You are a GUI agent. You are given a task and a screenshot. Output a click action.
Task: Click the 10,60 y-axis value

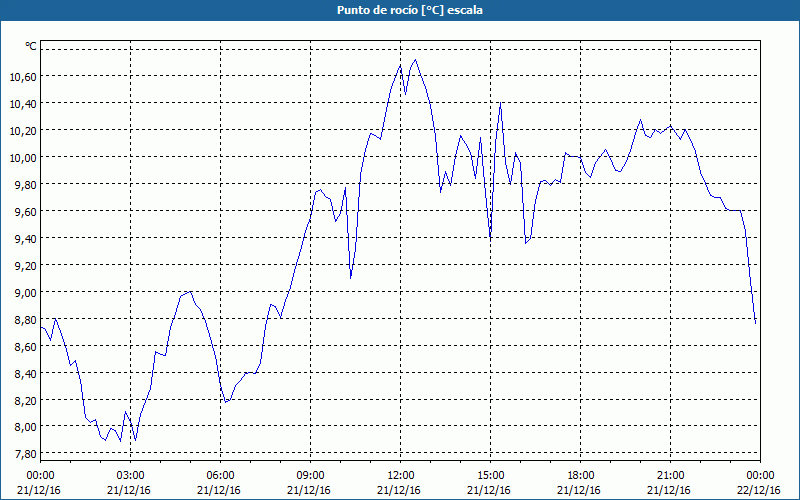coord(23,77)
